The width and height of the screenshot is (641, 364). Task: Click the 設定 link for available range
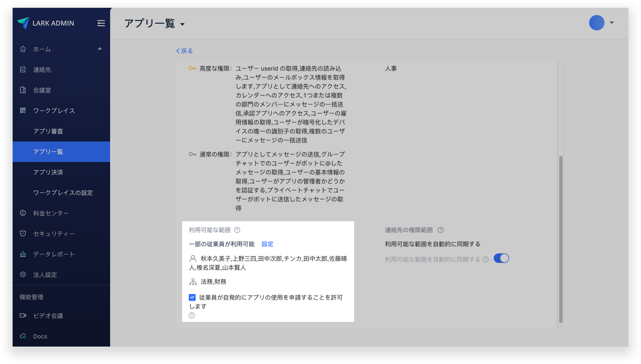[267, 244]
